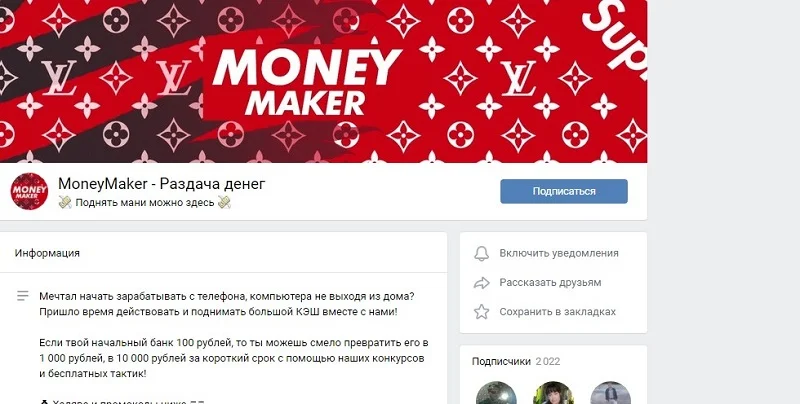This screenshot has width=800, height=404.
Task: Choose Сохранить в закладках
Action: (x=557, y=312)
